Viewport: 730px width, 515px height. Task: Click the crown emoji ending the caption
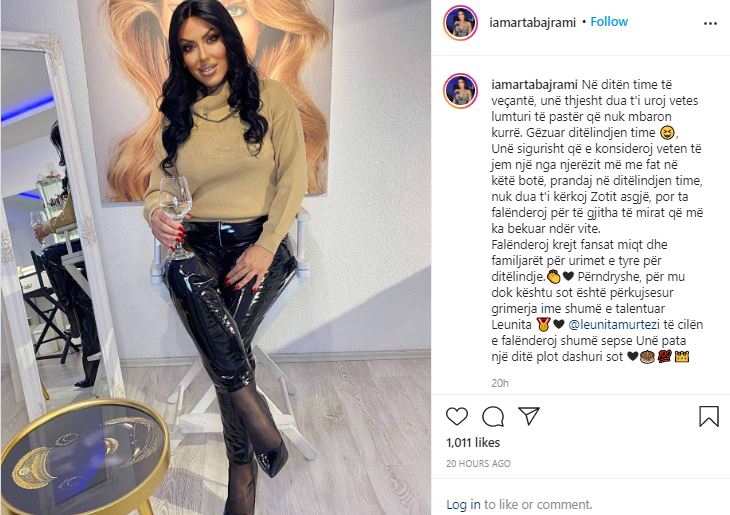coord(682,357)
